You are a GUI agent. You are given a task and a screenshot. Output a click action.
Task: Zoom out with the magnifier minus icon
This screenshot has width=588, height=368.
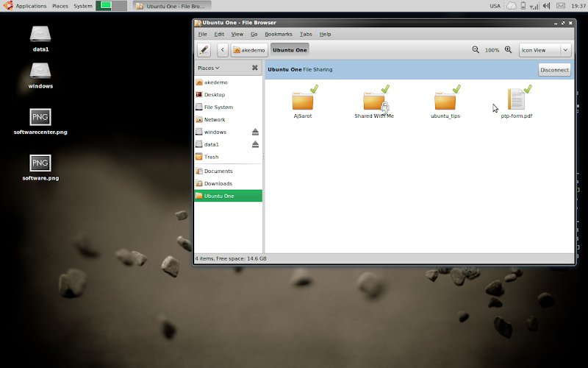point(476,49)
